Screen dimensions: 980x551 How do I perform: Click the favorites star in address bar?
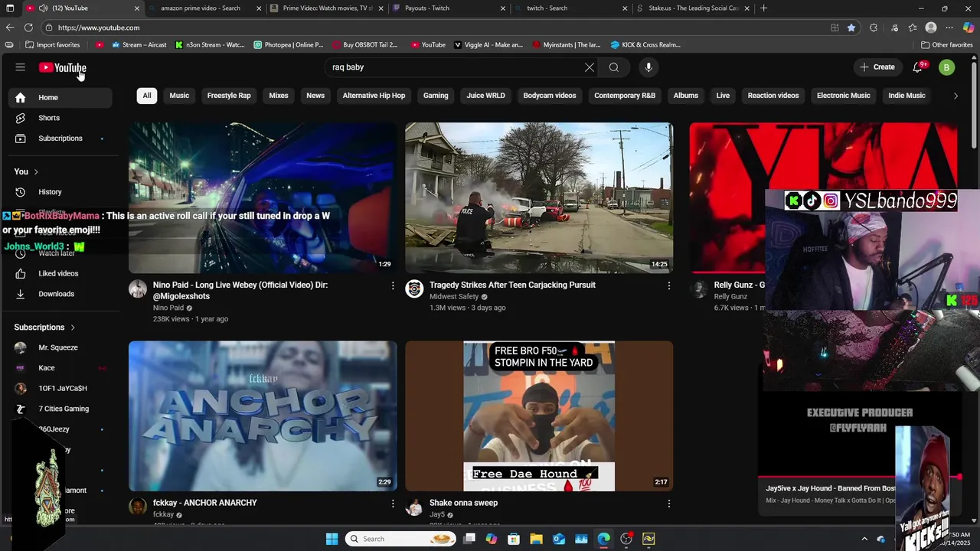(851, 28)
